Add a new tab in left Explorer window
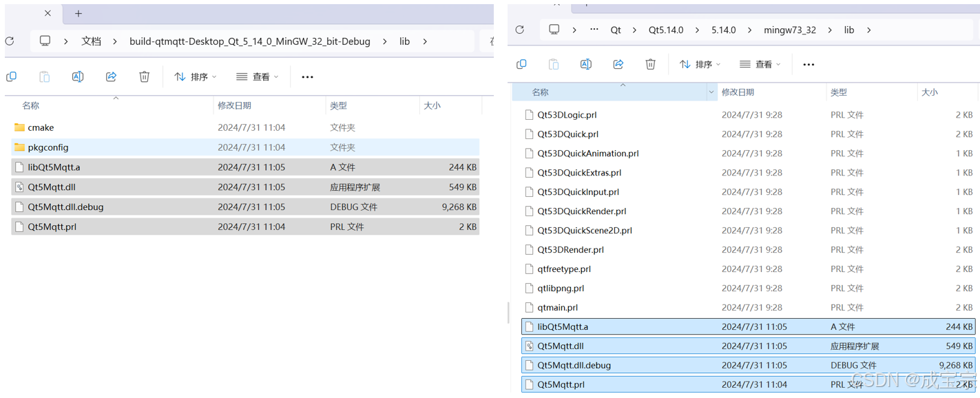 click(79, 13)
